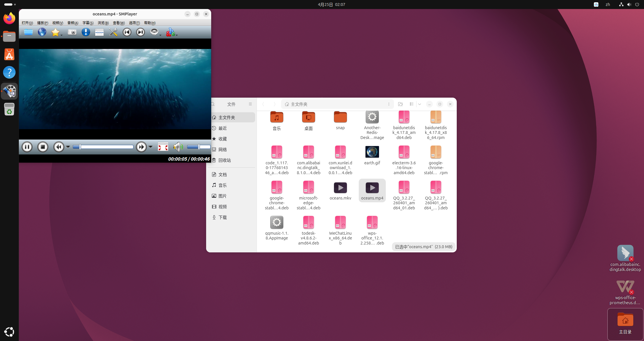Jump to the previous playlist item

[x=127, y=32]
